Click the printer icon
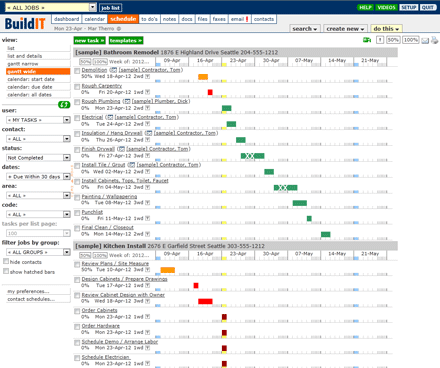The image size is (440, 368). (434, 40)
